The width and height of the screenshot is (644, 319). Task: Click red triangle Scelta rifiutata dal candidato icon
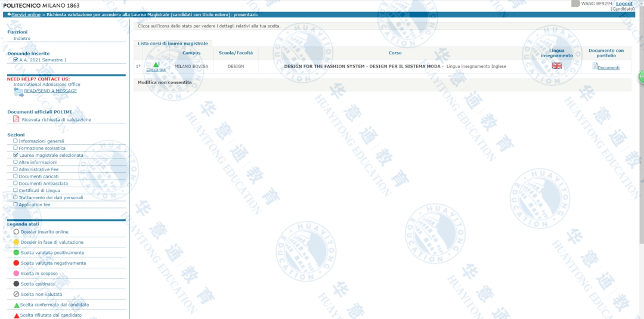pyautogui.click(x=16, y=315)
